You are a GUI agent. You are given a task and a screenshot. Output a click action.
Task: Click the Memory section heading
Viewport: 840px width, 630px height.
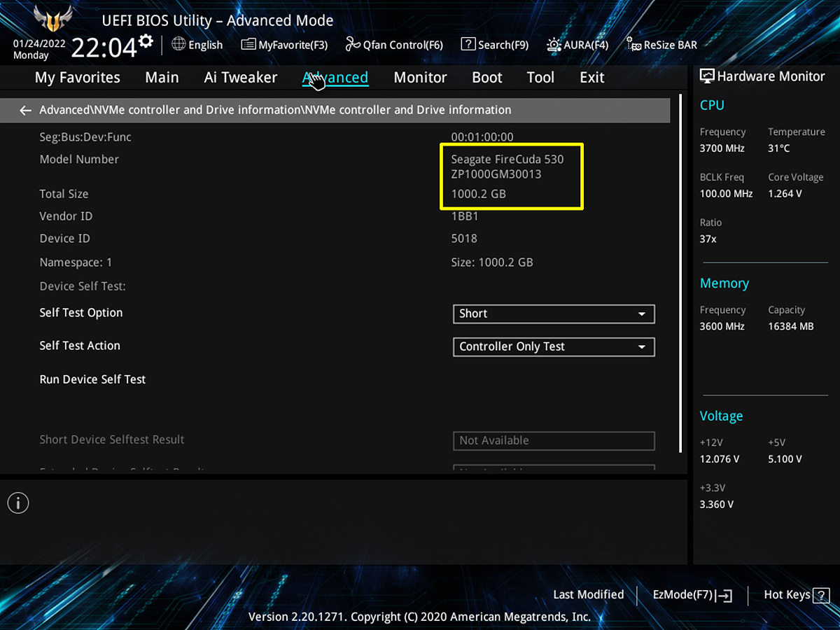[x=724, y=283]
